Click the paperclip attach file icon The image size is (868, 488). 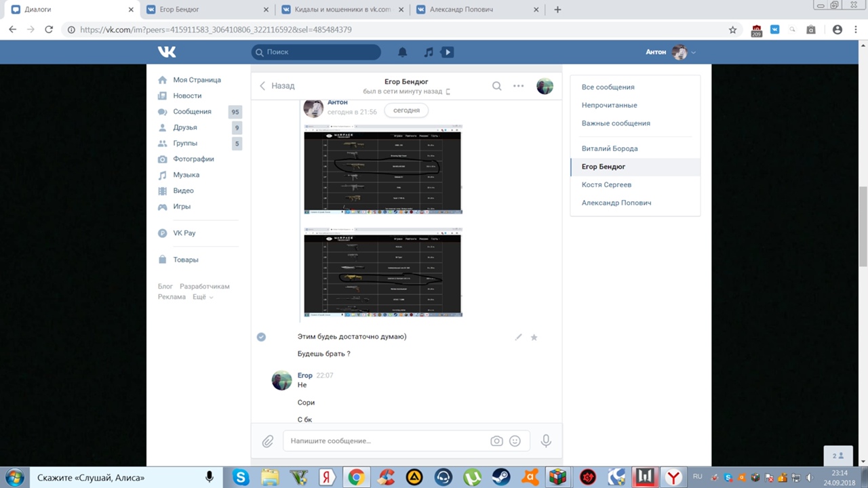268,441
